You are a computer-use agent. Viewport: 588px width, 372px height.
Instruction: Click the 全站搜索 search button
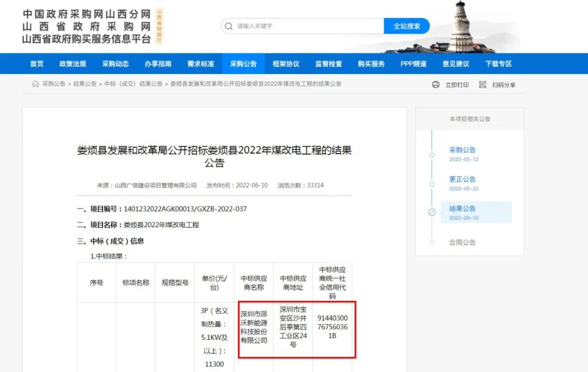coord(407,26)
